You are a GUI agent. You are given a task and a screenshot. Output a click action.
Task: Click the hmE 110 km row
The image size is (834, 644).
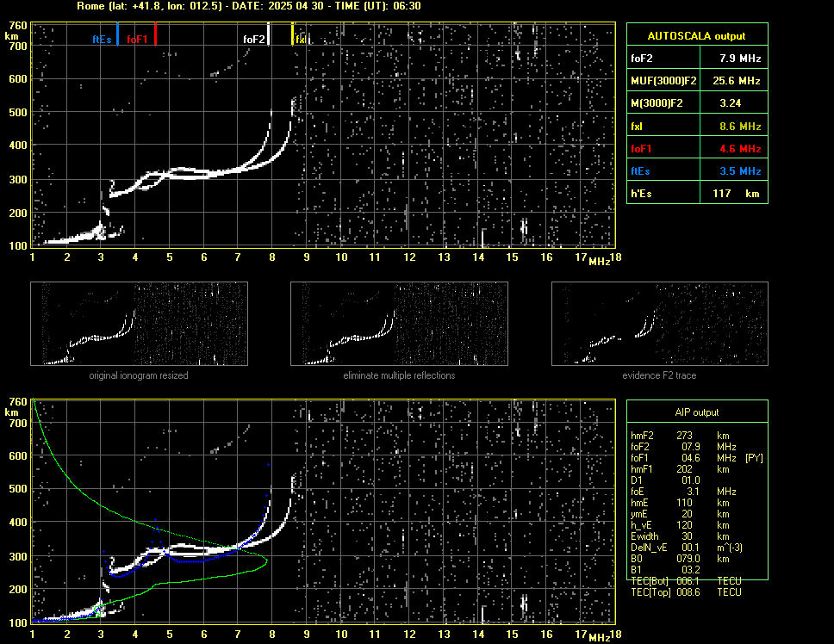[x=680, y=503]
